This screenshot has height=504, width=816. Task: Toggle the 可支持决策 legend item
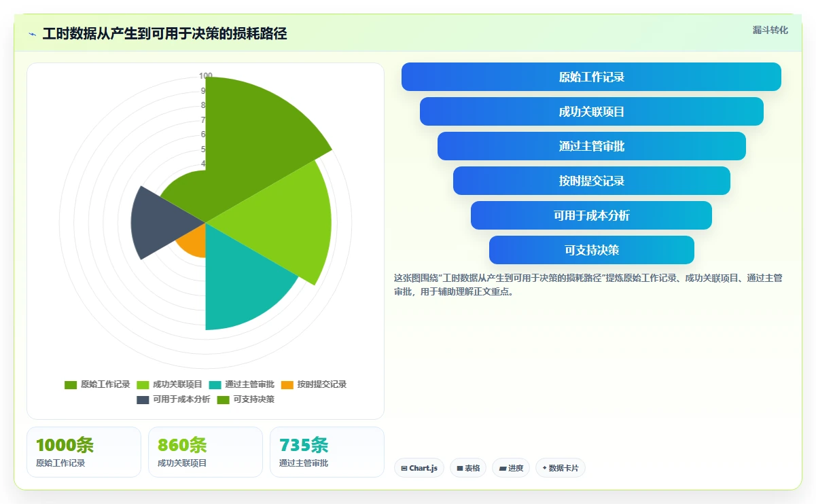pyautogui.click(x=245, y=399)
